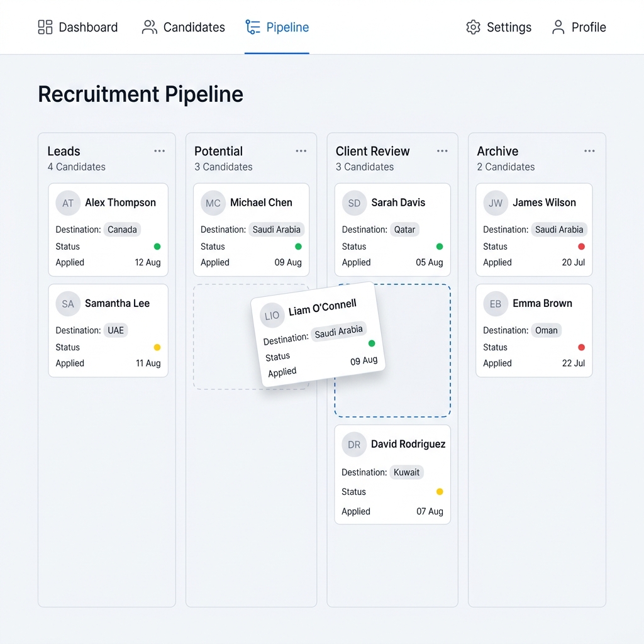Open Samantha Lee's candidate name

(x=117, y=303)
